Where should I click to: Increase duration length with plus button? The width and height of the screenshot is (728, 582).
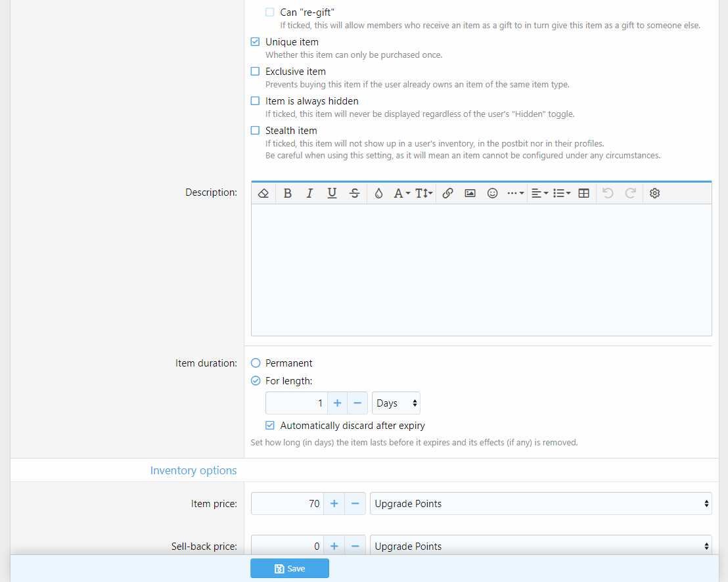pos(338,403)
